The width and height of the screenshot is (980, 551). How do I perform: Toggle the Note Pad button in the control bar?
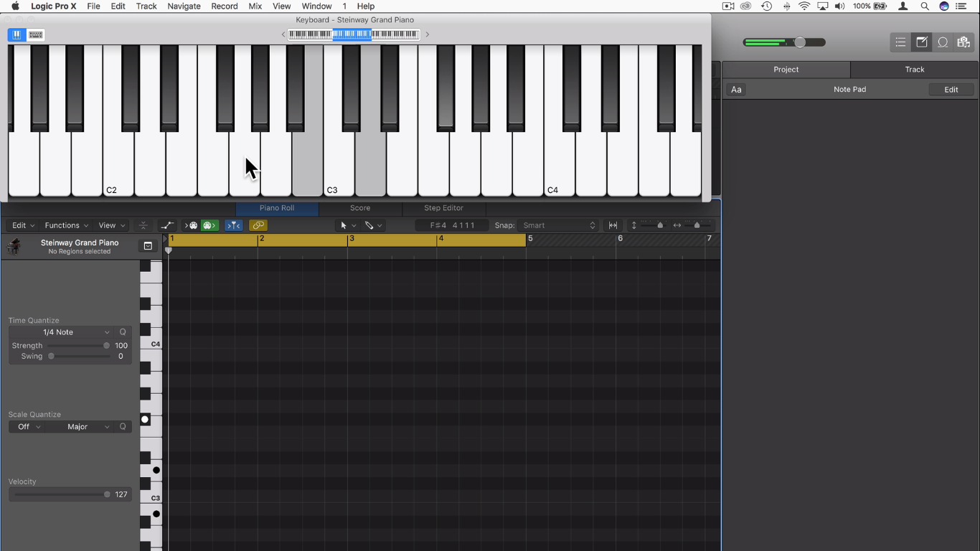(x=922, y=42)
